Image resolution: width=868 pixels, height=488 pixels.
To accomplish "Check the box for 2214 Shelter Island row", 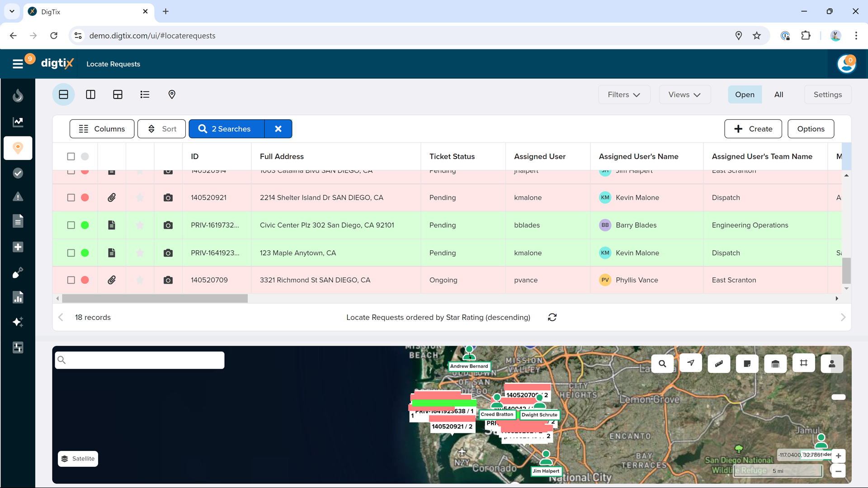I will [71, 197].
